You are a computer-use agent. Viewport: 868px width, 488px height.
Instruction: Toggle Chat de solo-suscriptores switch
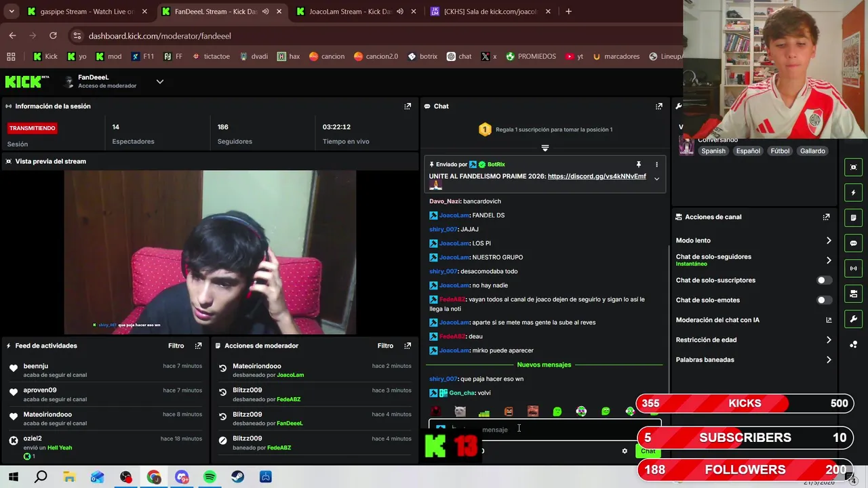[823, 280]
